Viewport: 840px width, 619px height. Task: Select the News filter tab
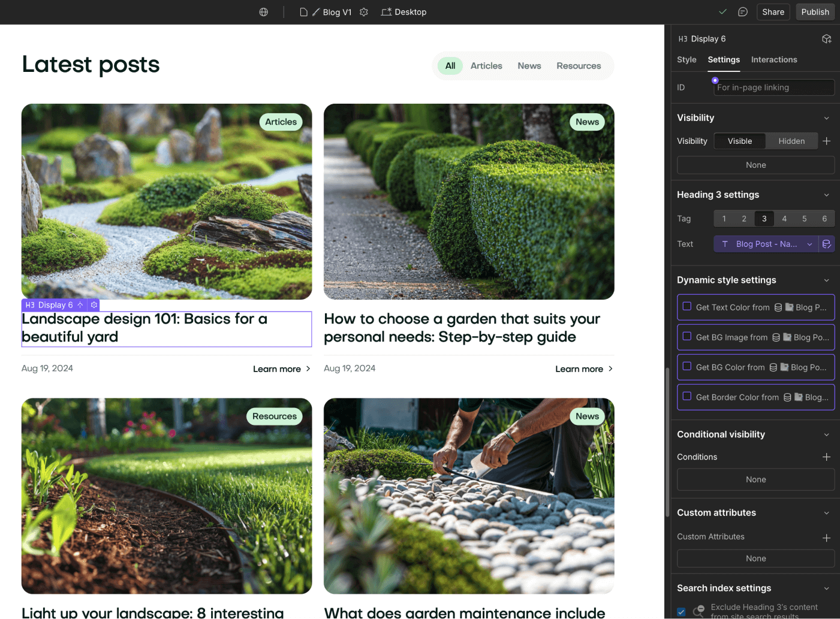click(x=529, y=65)
